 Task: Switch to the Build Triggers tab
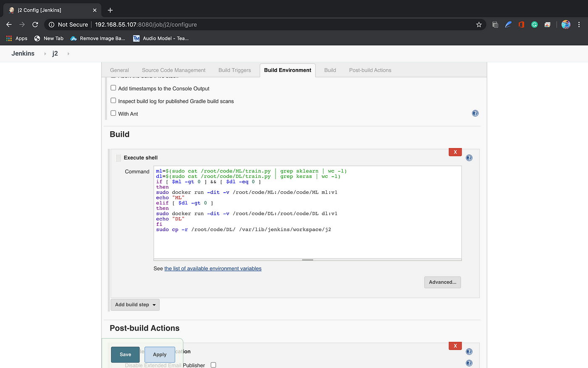click(x=234, y=70)
